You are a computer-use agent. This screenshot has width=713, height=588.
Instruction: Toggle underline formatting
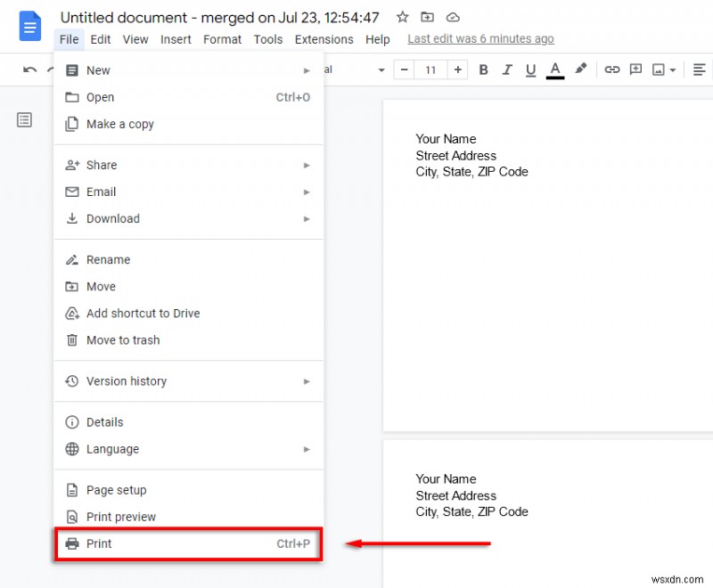click(x=529, y=69)
